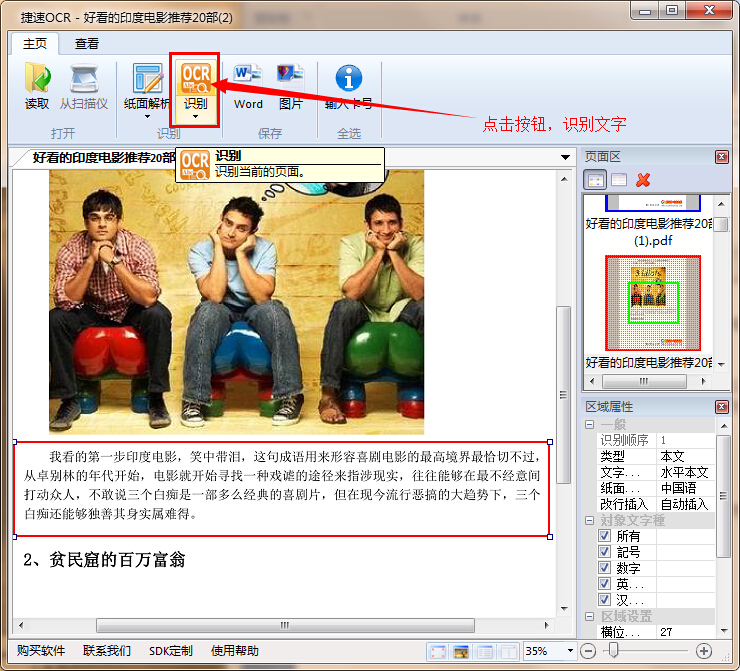Image resolution: width=740 pixels, height=671 pixels.
Task: Click inside the red-bordered text region
Action: [x=282, y=489]
